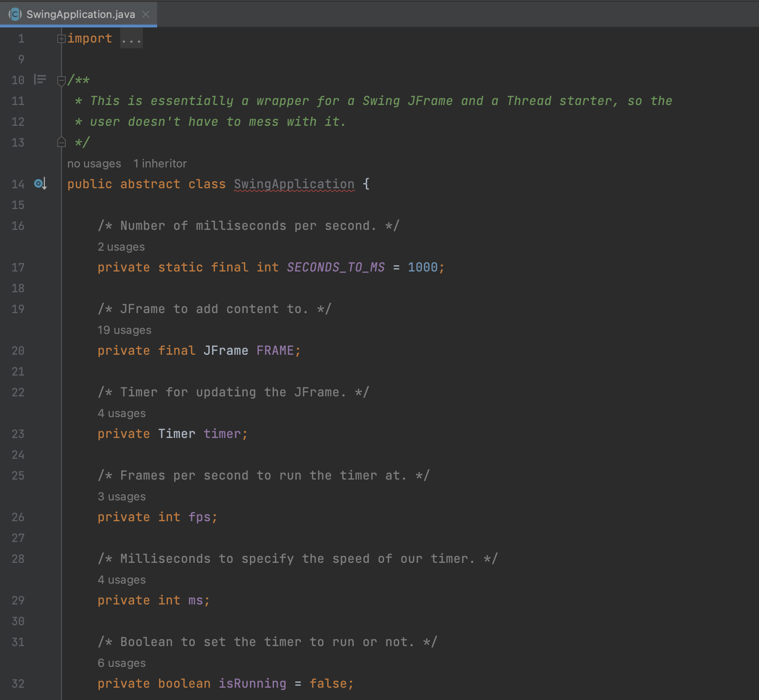Open 4 usages hint above the timer field
This screenshot has width=759, height=700.
coord(121,413)
